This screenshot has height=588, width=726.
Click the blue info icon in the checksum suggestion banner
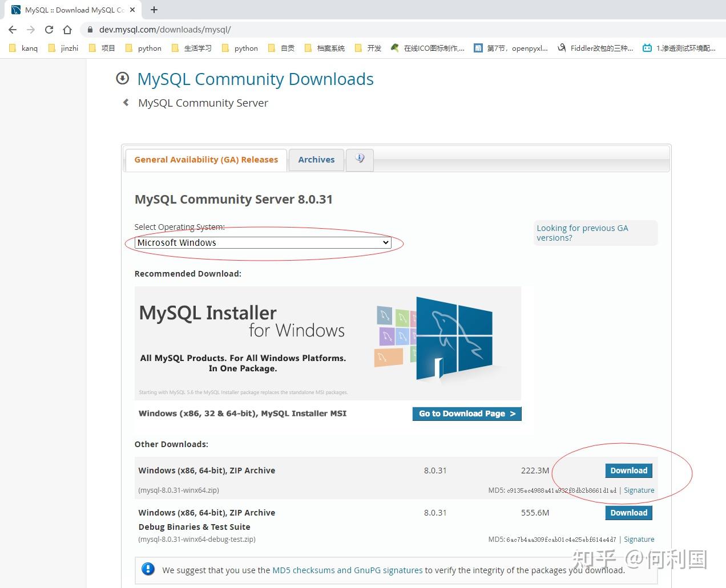tap(148, 570)
